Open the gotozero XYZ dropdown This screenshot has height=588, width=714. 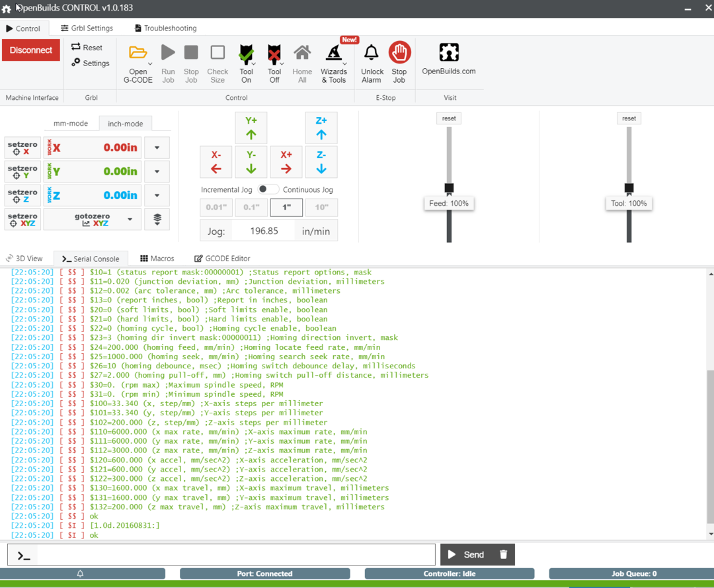[x=130, y=219]
